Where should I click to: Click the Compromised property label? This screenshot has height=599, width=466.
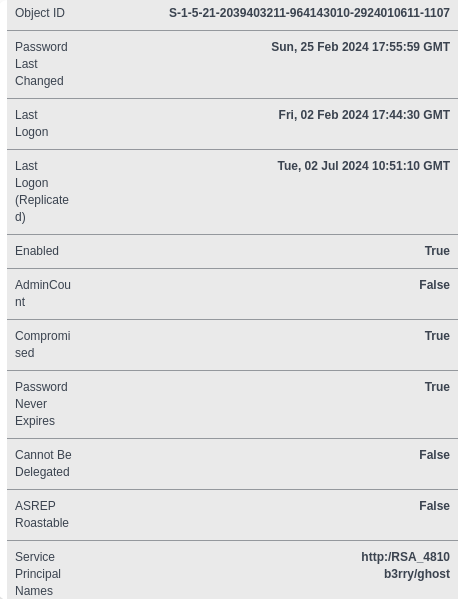tap(42, 344)
